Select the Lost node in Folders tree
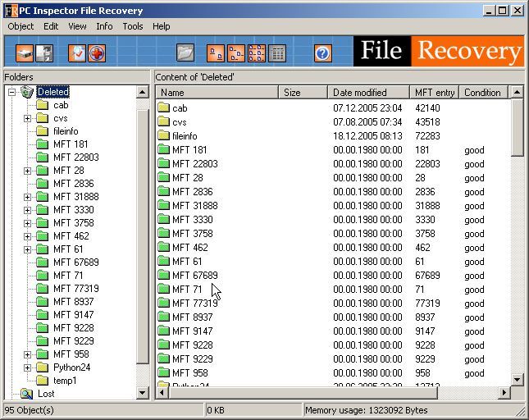This screenshot has height=420, width=529. click(x=46, y=394)
